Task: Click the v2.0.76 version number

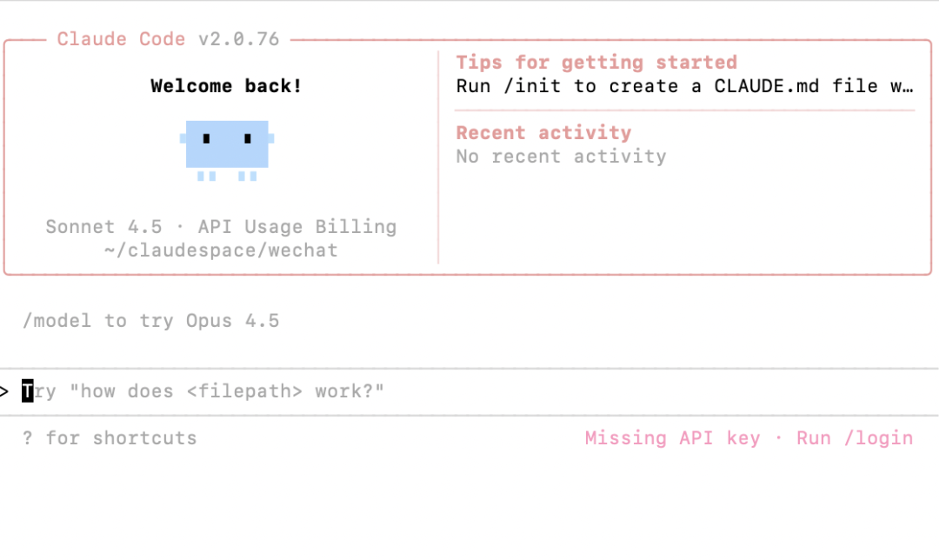Action: pos(238,39)
